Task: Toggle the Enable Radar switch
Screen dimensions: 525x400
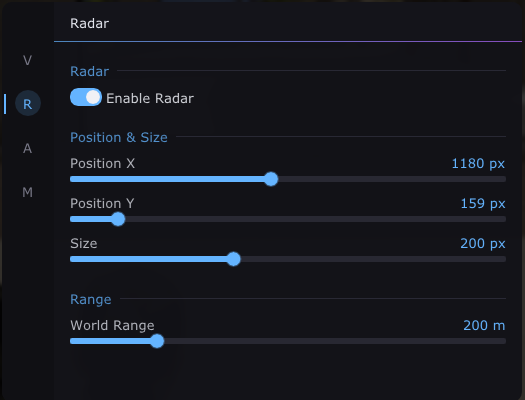Action: click(86, 97)
